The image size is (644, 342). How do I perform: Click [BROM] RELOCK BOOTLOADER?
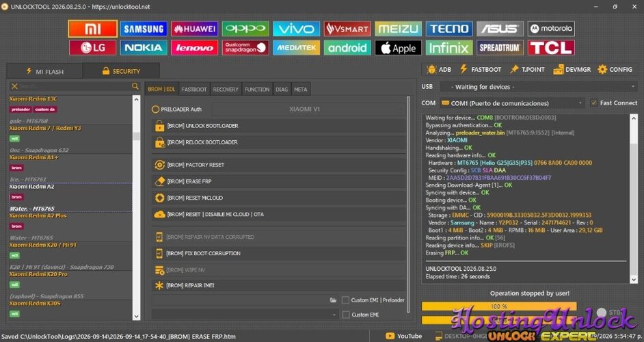pyautogui.click(x=278, y=142)
